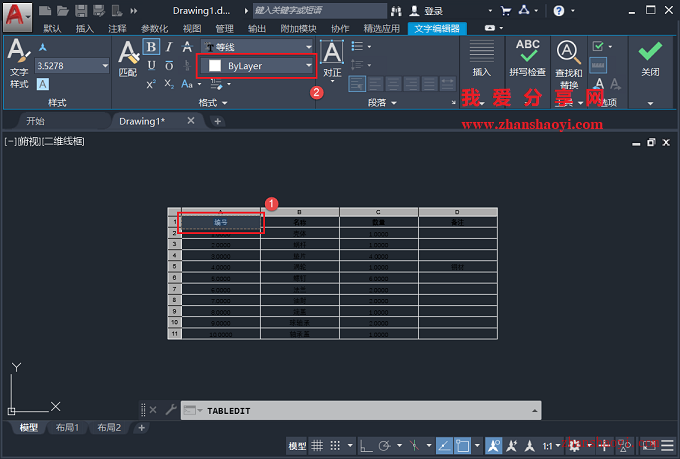Click the Open file folder icon
This screenshot has height=459, width=680.
tap(63, 10)
